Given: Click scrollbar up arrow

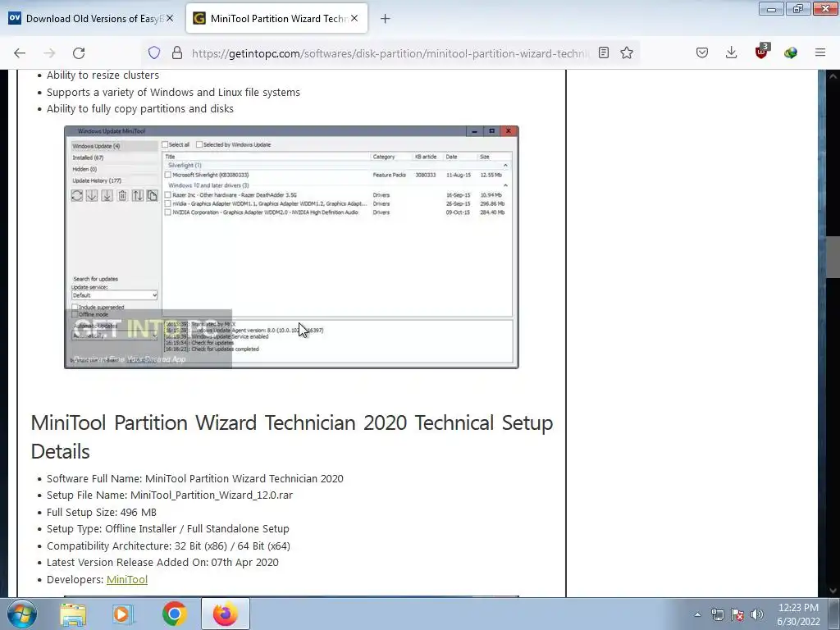Looking at the screenshot, I should tap(833, 76).
